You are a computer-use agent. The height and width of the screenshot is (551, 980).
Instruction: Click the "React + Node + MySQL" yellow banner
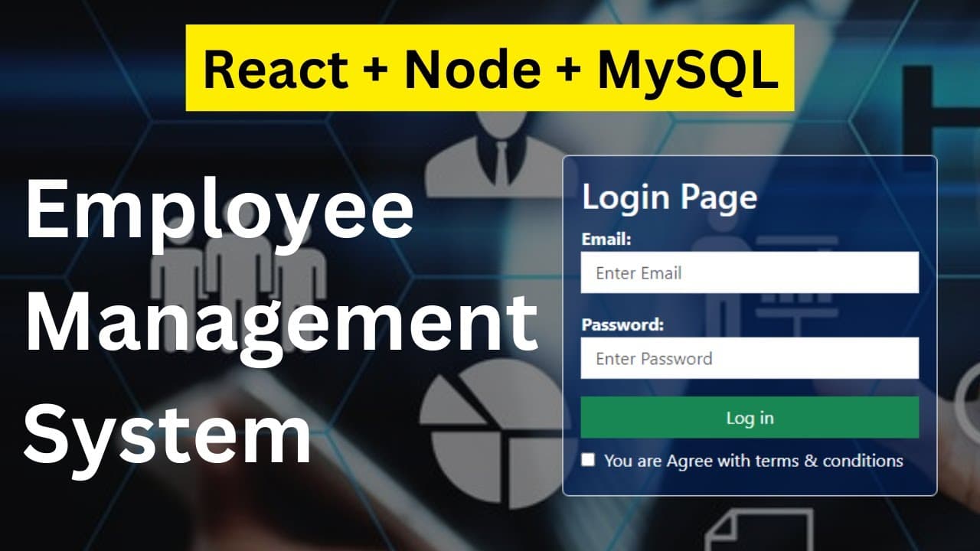click(x=490, y=67)
